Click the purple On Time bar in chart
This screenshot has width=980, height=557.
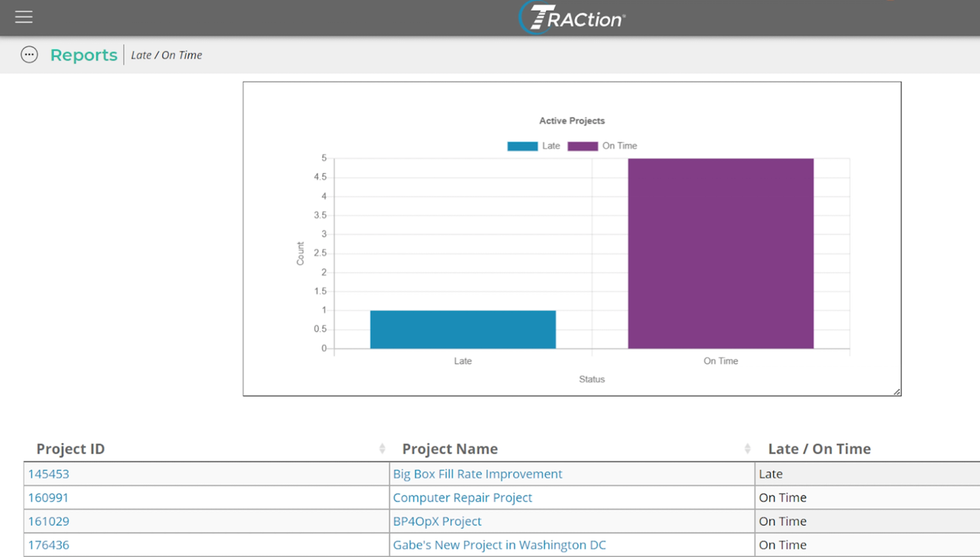(720, 254)
